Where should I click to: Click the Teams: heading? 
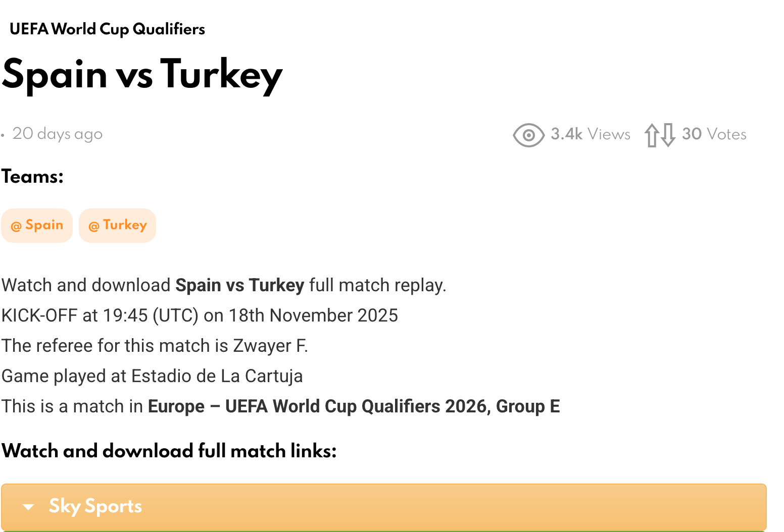(32, 177)
